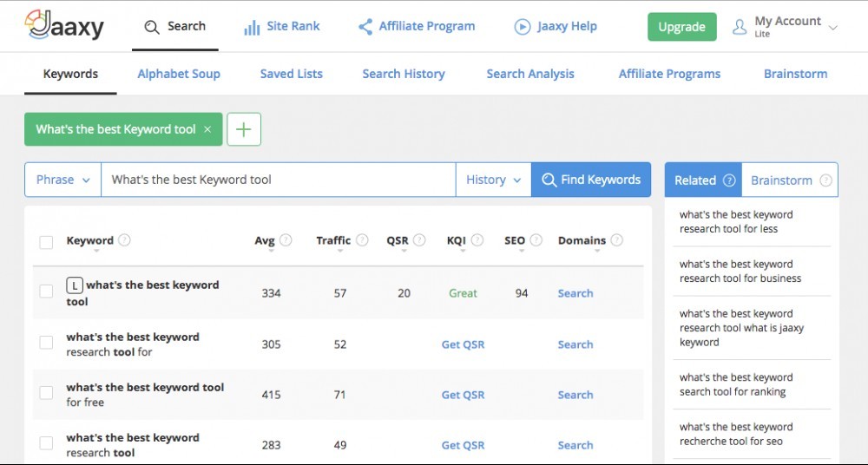Open the Search History tab
Viewport: 868px width, 465px height.
(x=404, y=75)
